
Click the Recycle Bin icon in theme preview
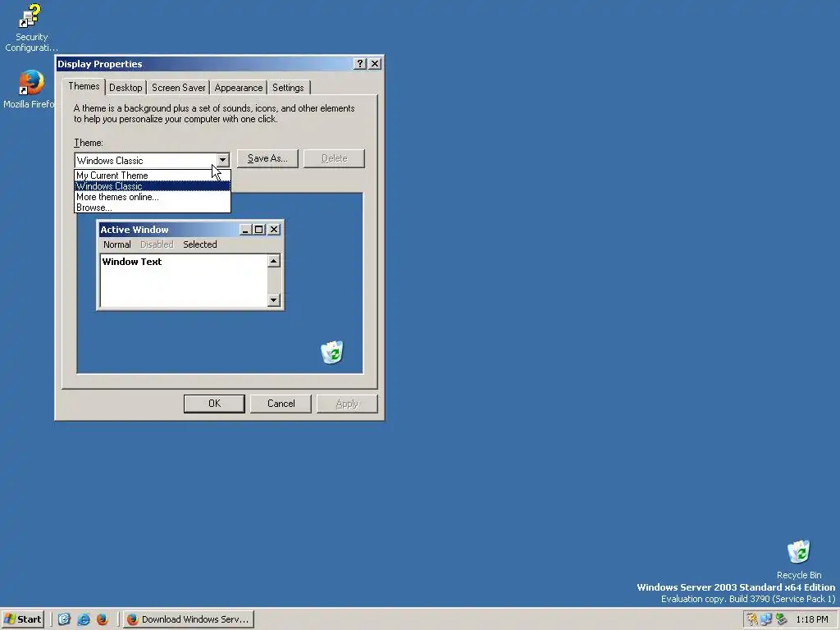point(332,352)
